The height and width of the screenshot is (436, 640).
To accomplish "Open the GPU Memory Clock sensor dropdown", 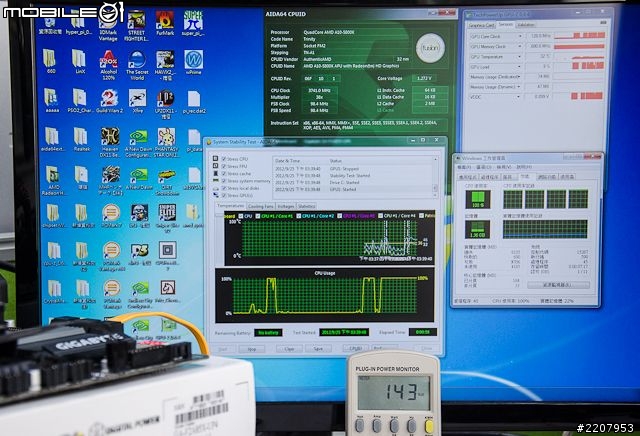I will pyautogui.click(x=520, y=47).
